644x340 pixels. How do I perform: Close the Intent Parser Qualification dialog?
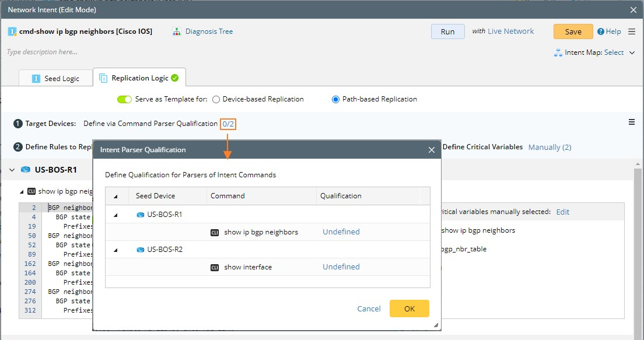[x=432, y=150]
